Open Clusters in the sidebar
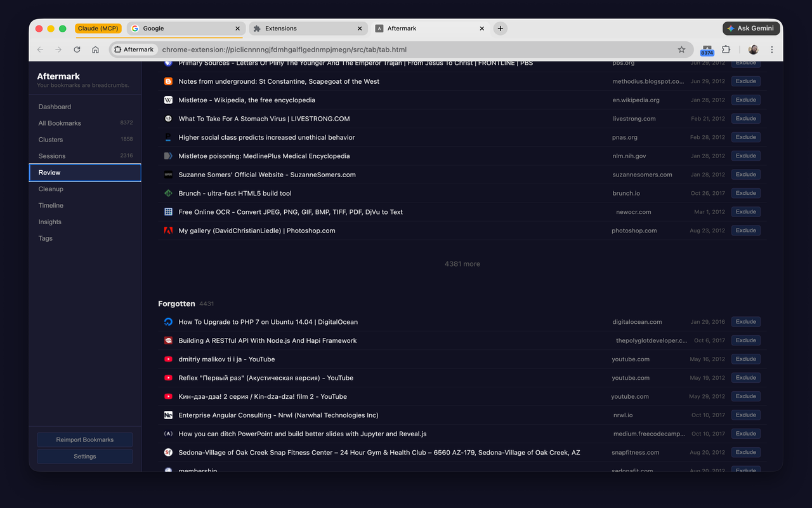812x508 pixels. pyautogui.click(x=85, y=140)
